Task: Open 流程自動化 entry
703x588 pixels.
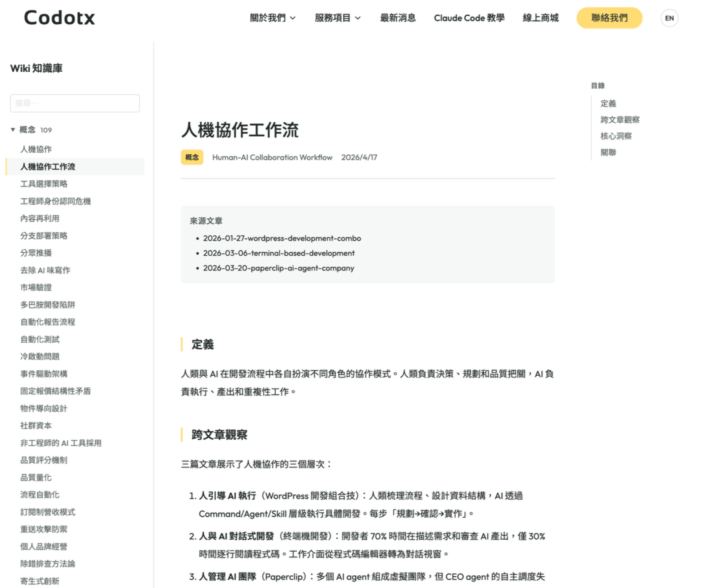Action: click(x=40, y=494)
